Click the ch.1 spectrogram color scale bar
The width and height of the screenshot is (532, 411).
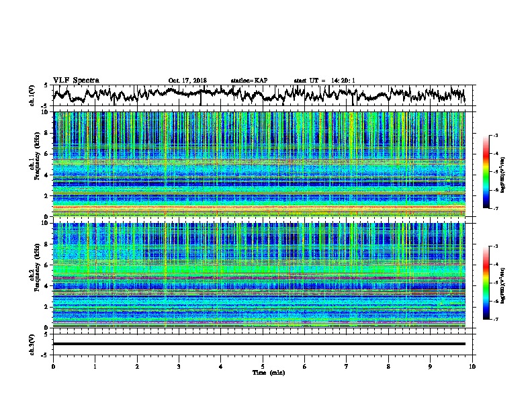click(x=486, y=172)
